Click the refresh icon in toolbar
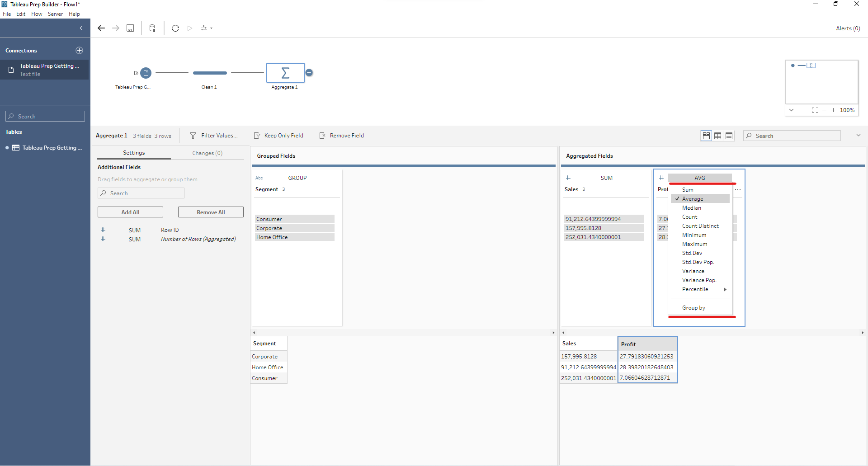The image size is (868, 466). click(x=175, y=28)
